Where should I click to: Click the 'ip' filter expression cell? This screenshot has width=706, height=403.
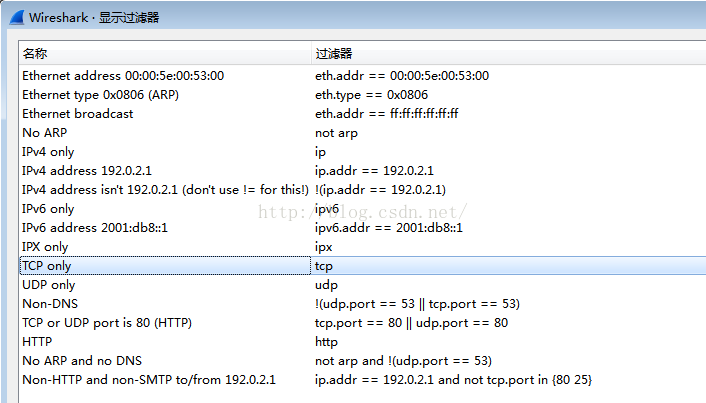click(x=320, y=152)
